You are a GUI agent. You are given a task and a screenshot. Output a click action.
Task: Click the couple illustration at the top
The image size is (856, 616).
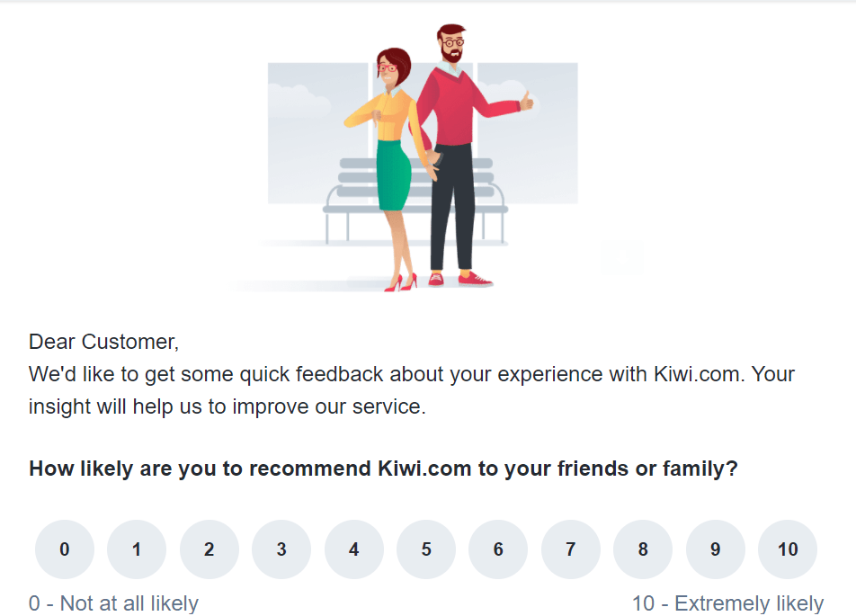point(423,153)
